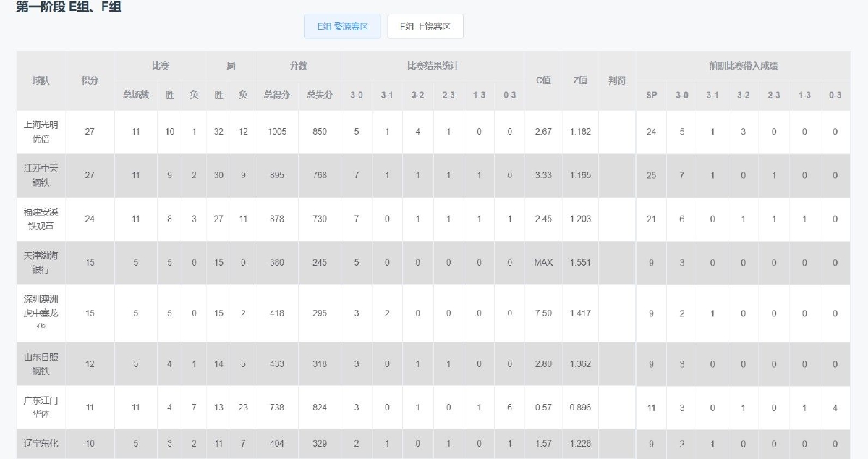Select the 辽宁东化 team cell
The height and width of the screenshot is (459, 868).
click(x=41, y=443)
